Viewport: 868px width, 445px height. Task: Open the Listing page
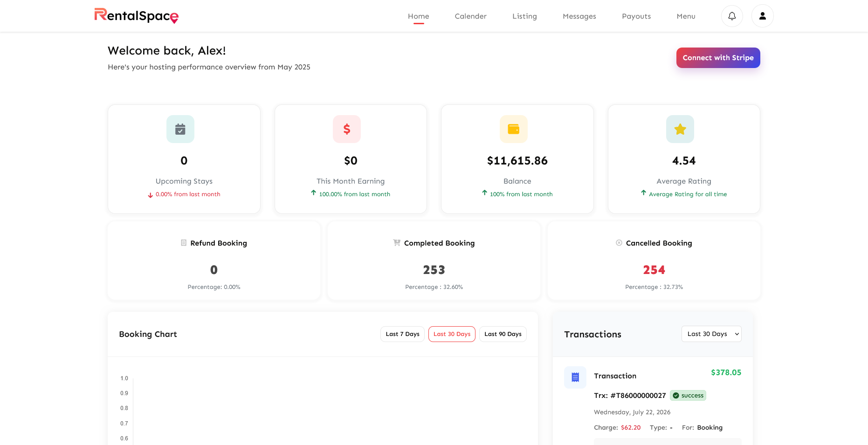525,16
